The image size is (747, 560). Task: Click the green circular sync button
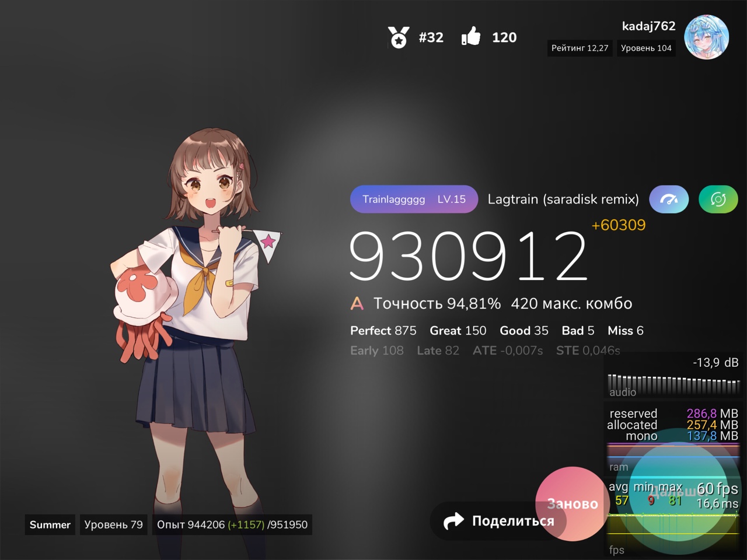pos(718,199)
